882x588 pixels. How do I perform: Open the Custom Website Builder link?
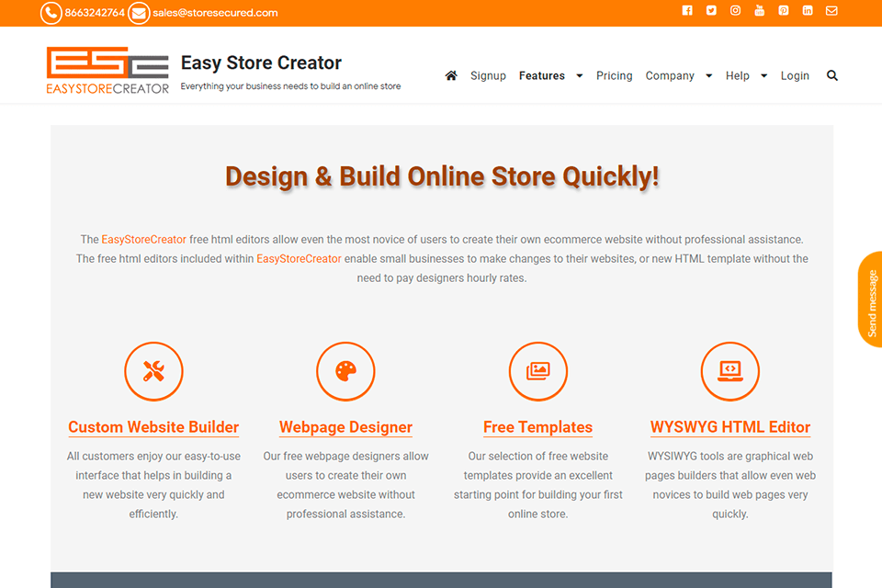coord(153,427)
